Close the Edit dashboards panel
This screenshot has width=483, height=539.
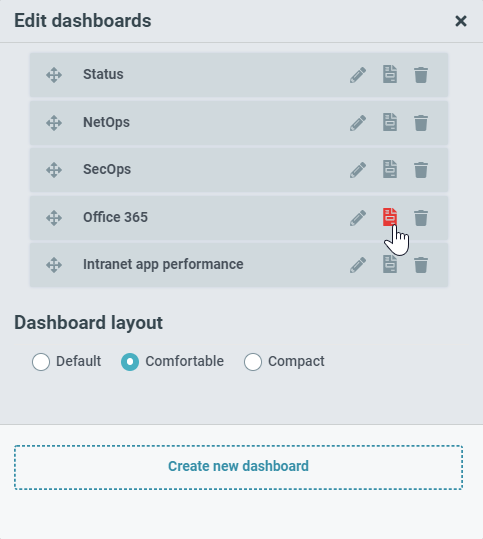coord(461,21)
